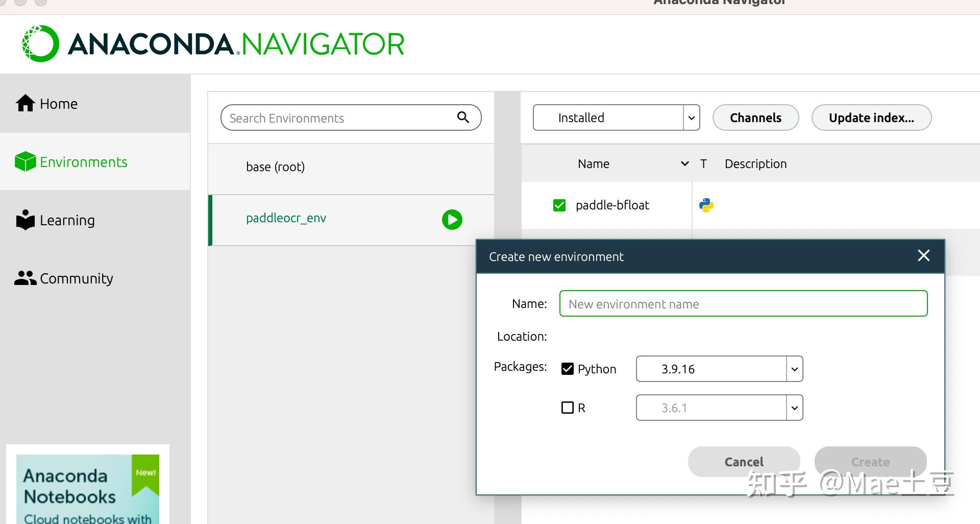Click the Channels button
Viewport: 980px width, 524px height.
(x=755, y=117)
